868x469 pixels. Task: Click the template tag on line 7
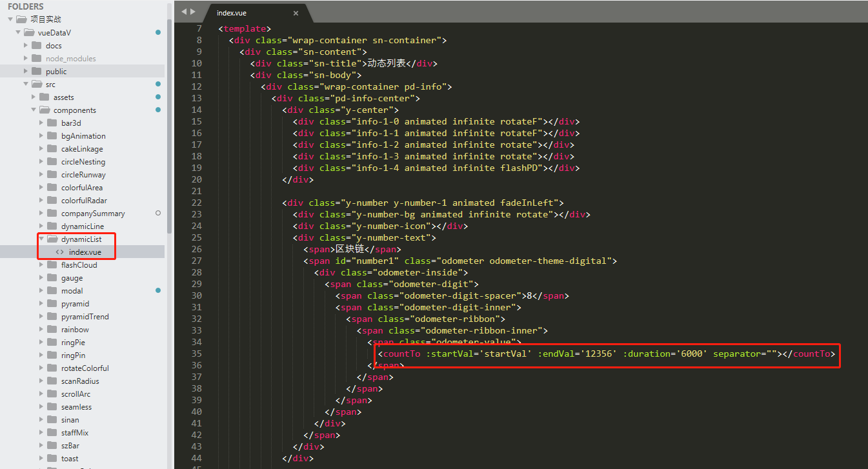pos(245,28)
